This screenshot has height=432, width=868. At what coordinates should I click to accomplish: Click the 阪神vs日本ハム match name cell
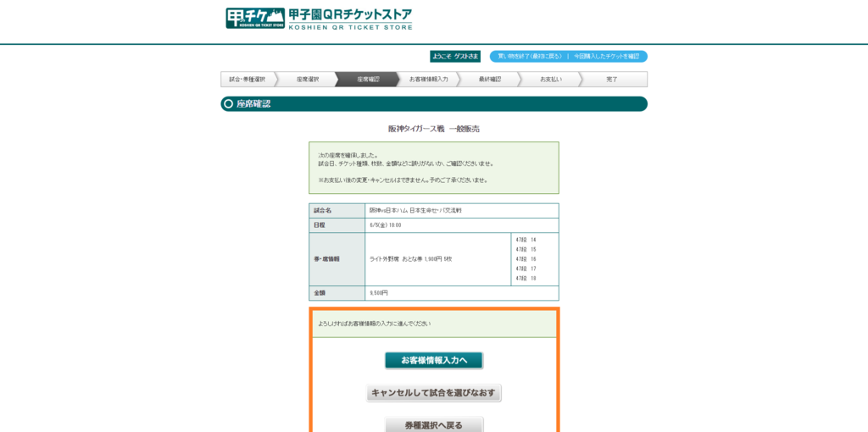(462, 211)
